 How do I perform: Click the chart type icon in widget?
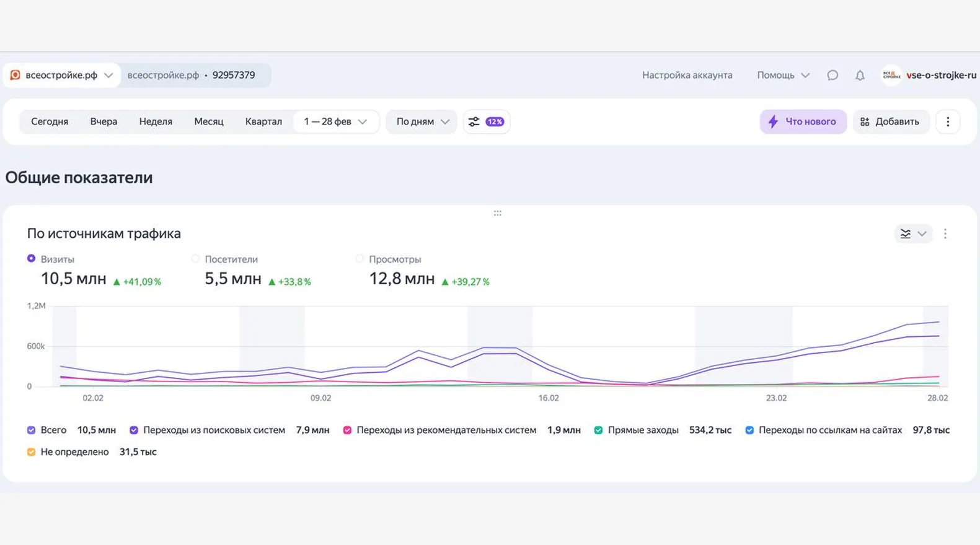pos(906,233)
